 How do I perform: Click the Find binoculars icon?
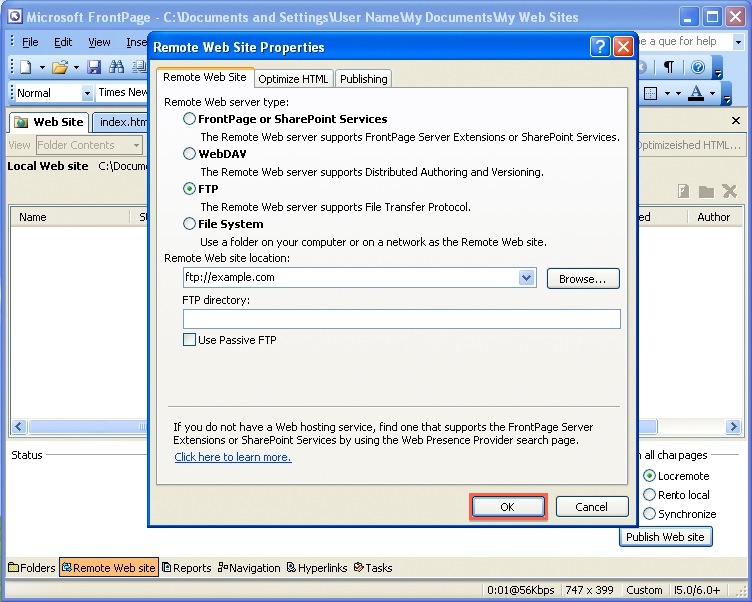tap(116, 67)
